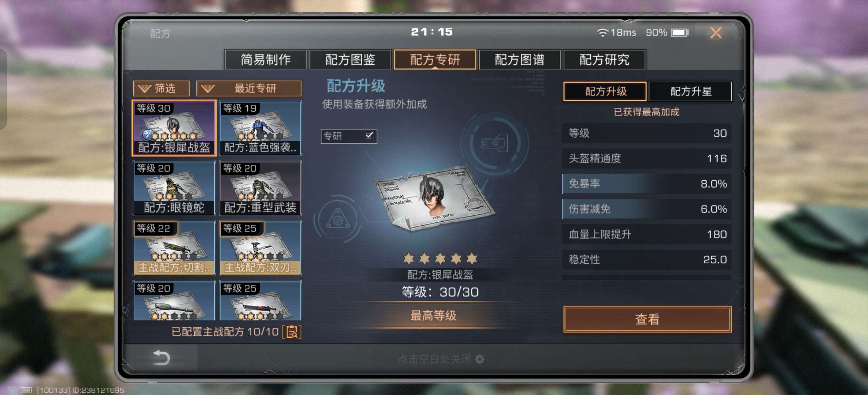This screenshot has height=395, width=868.
Task: Select the 免暴率 stat bar
Action: (647, 184)
